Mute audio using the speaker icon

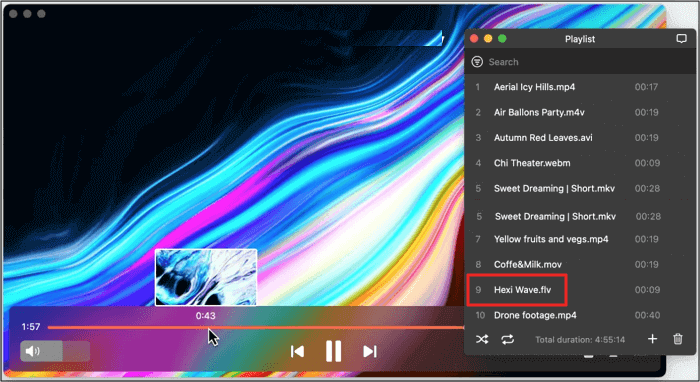pos(32,351)
